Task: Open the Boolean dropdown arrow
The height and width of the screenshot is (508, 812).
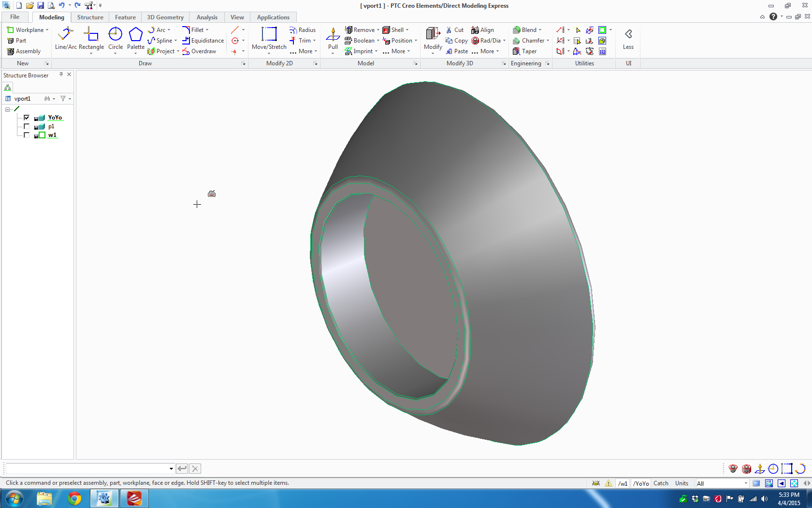Action: pos(378,41)
